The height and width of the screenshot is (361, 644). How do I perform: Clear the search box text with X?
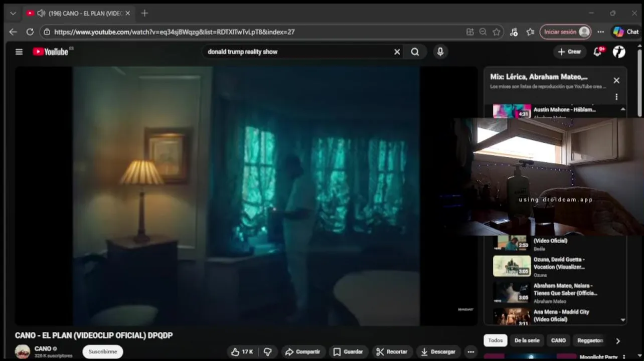pyautogui.click(x=397, y=52)
